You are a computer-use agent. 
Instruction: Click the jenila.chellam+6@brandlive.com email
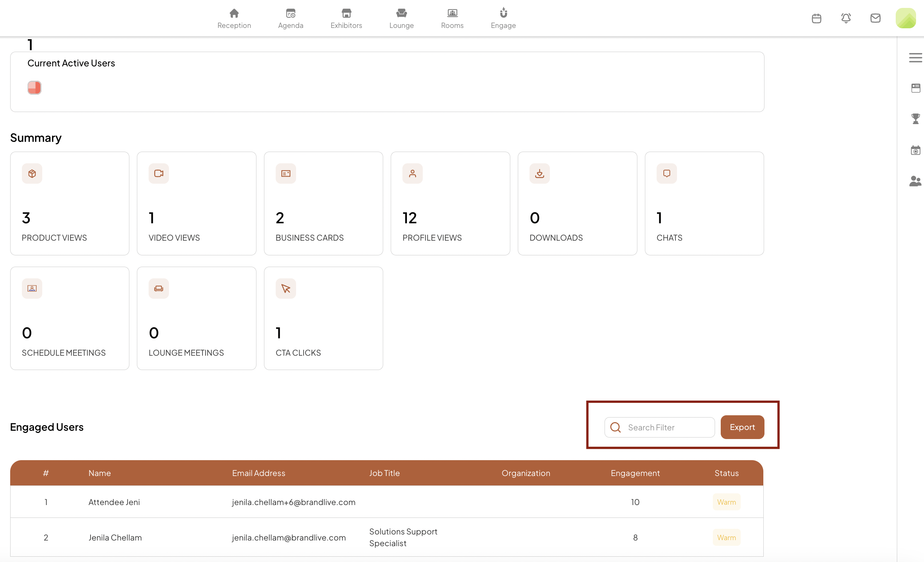(x=293, y=502)
